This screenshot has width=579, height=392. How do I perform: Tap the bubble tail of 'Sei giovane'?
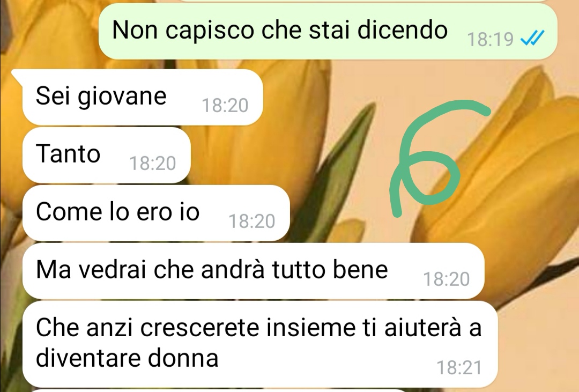click(x=18, y=76)
